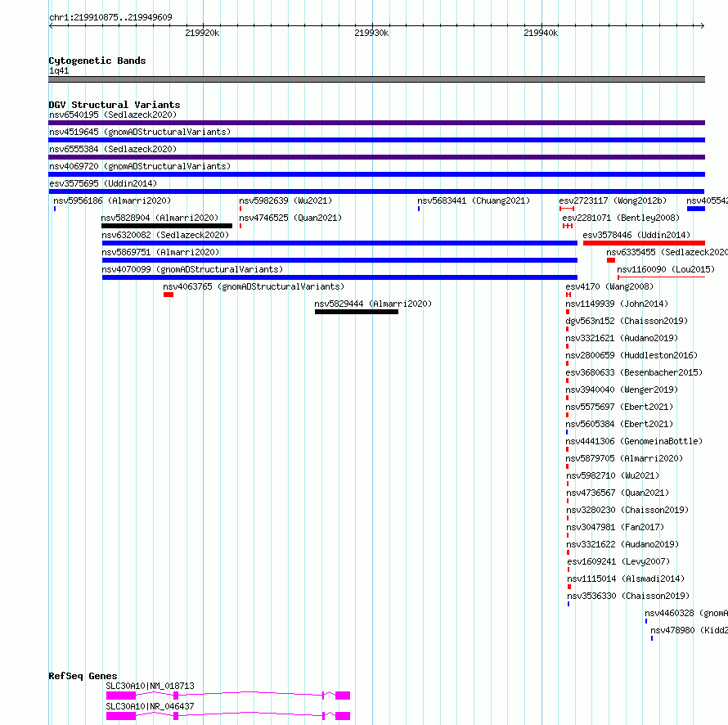Image resolution: width=728 pixels, height=725 pixels.
Task: Click the Cytogenetic Bands track title
Action: click(97, 61)
